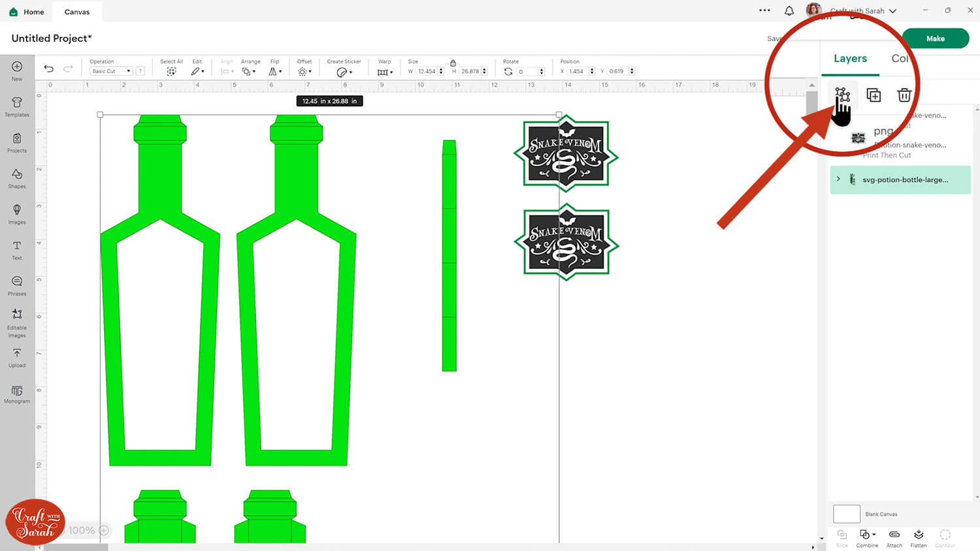The width and height of the screenshot is (980, 551).
Task: Open the notifications bell
Action: pyautogui.click(x=789, y=11)
